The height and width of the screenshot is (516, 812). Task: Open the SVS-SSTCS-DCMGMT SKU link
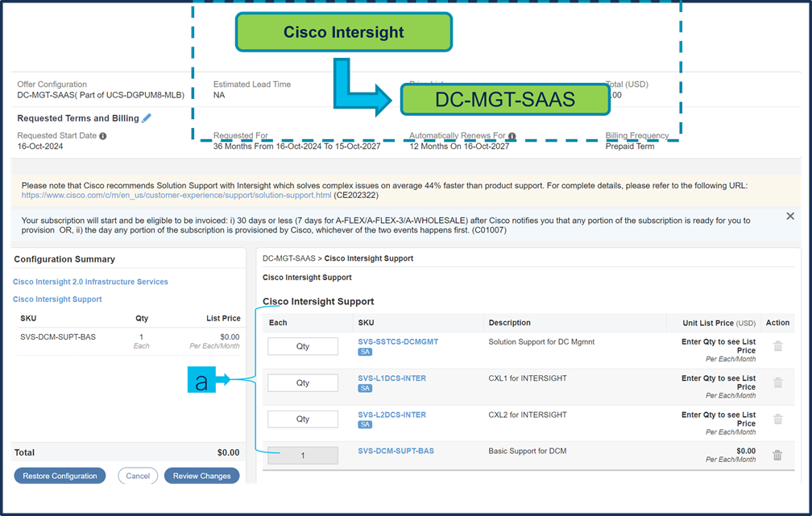[398, 341]
